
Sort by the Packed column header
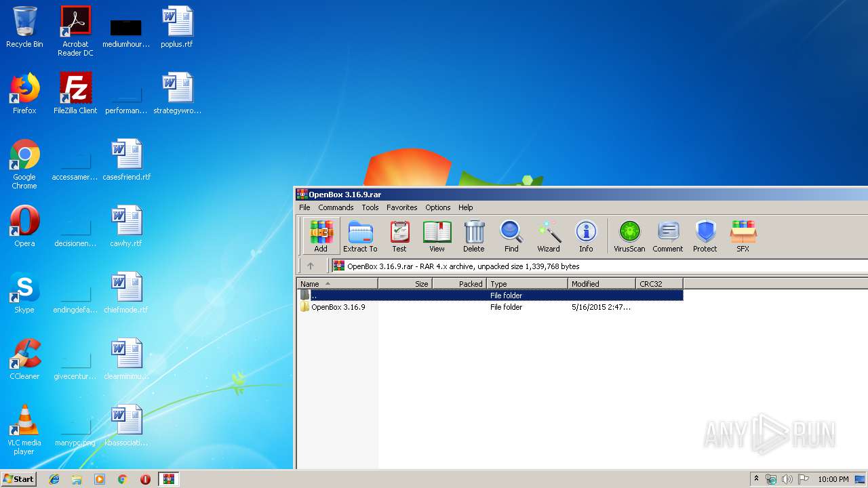click(460, 284)
